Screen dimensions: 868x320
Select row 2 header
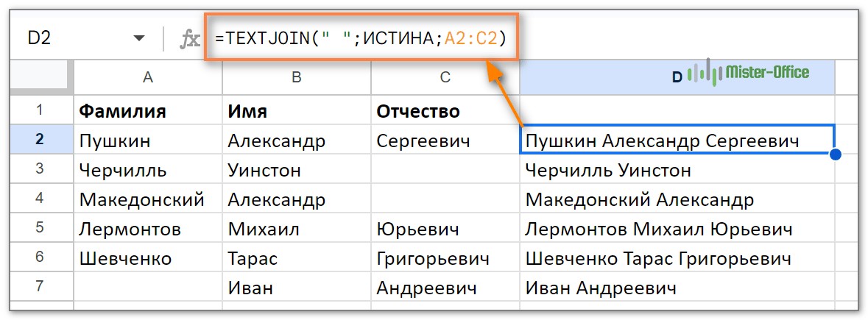coord(41,140)
